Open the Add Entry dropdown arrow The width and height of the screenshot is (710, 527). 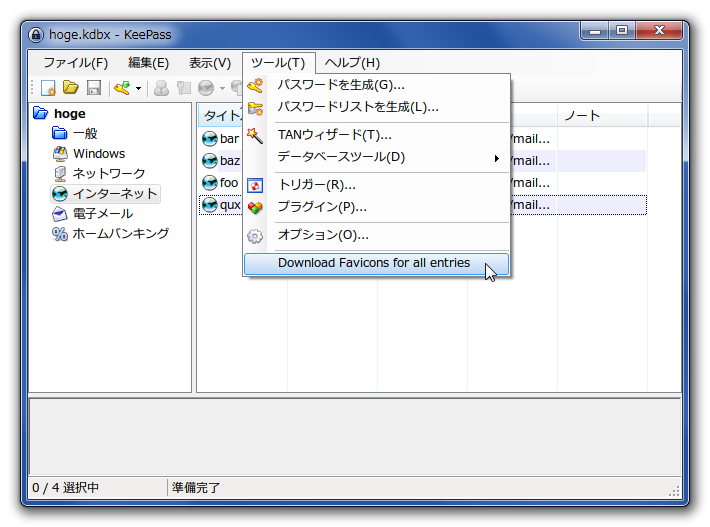pyautogui.click(x=139, y=88)
